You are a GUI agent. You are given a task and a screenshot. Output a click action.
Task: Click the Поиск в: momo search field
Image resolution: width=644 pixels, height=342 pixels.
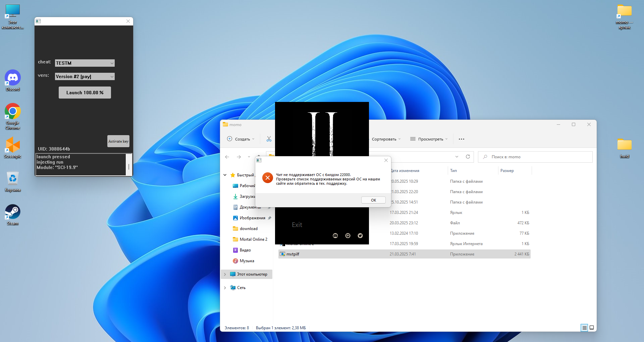(x=535, y=157)
